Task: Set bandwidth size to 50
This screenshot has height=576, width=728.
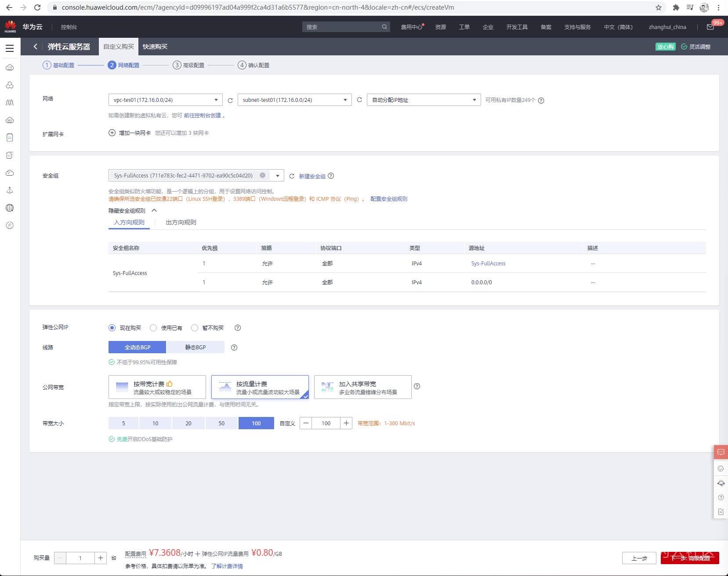Action: [x=221, y=423]
